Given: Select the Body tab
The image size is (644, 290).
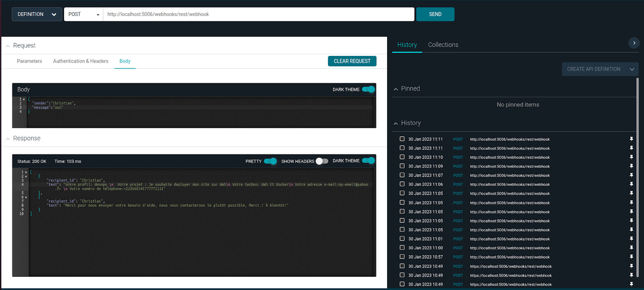Looking at the screenshot, I should pos(125,61).
